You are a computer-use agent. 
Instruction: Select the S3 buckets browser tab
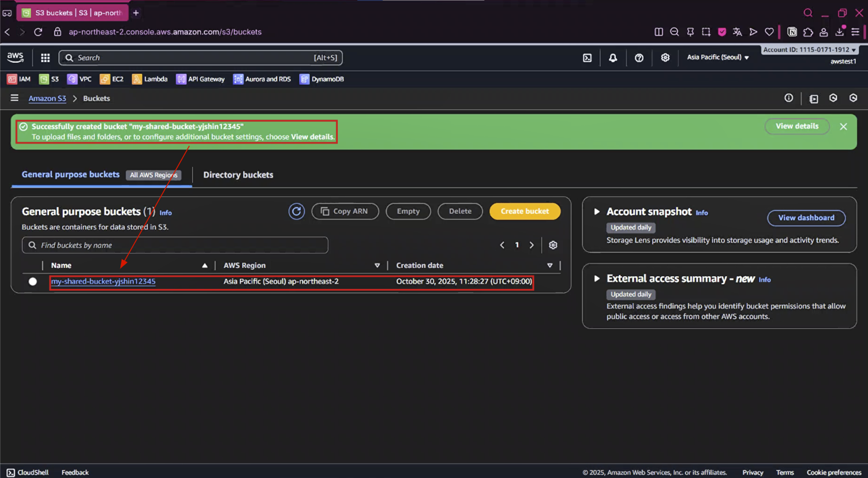(73, 13)
